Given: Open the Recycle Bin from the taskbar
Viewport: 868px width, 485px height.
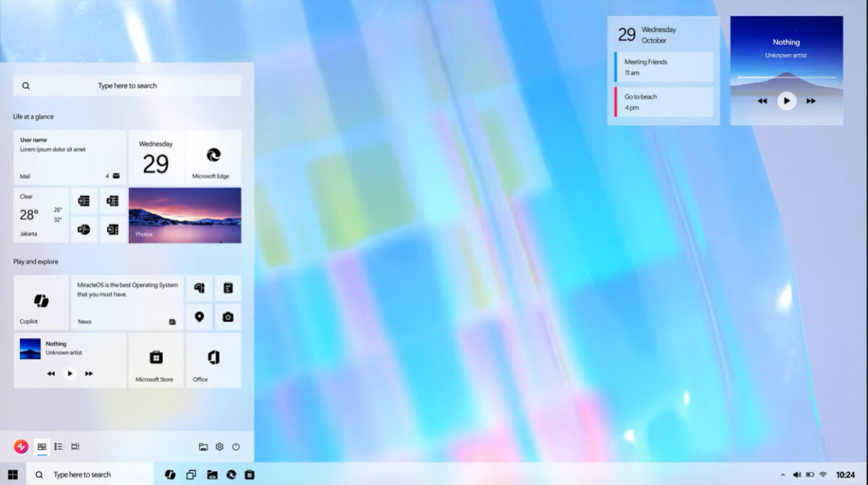Looking at the screenshot, I should pos(250,474).
